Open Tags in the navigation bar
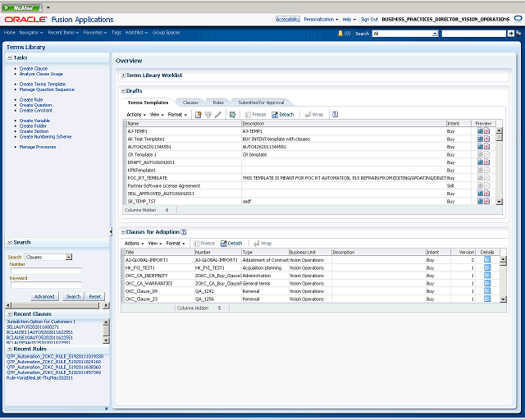The height and width of the screenshot is (420, 525). pyautogui.click(x=116, y=33)
